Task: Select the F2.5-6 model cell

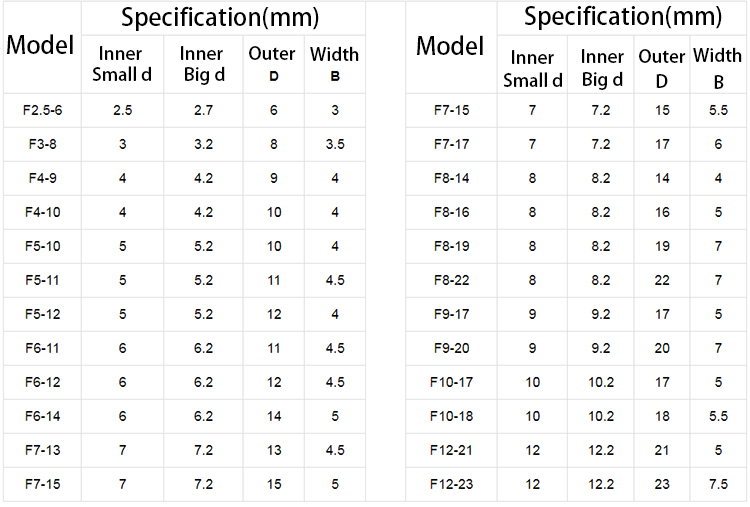Action: [43, 110]
